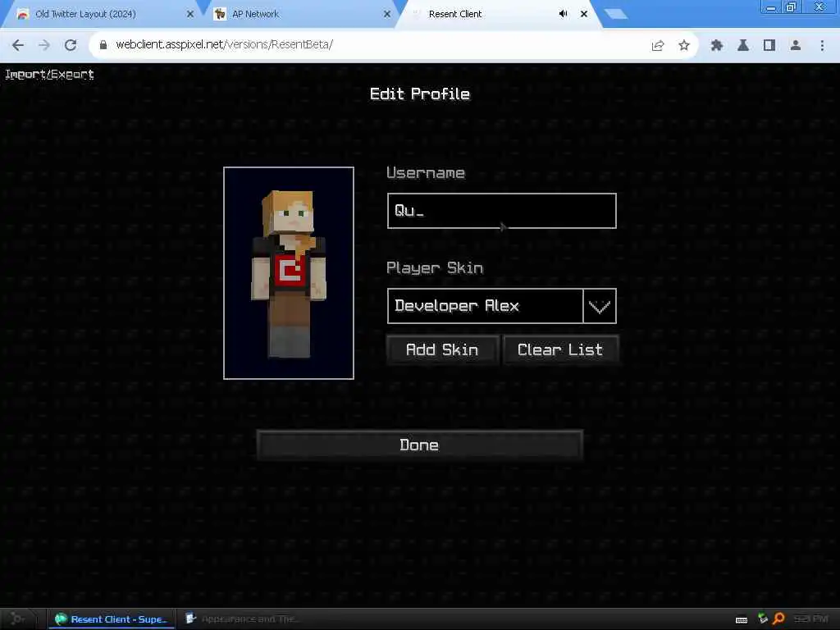Open the taskbar start menu icon
This screenshot has height=630, width=840.
click(17, 619)
